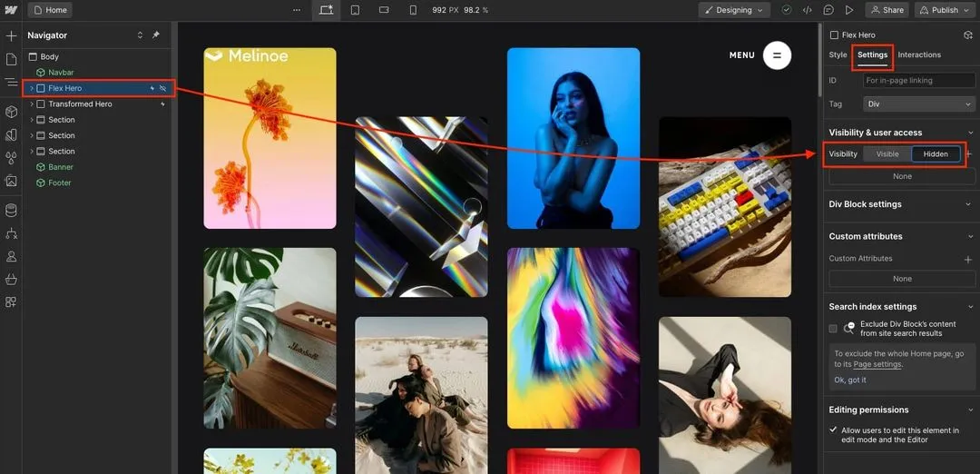Click the Publish button
This screenshot has height=474, width=980.
pyautogui.click(x=945, y=10)
